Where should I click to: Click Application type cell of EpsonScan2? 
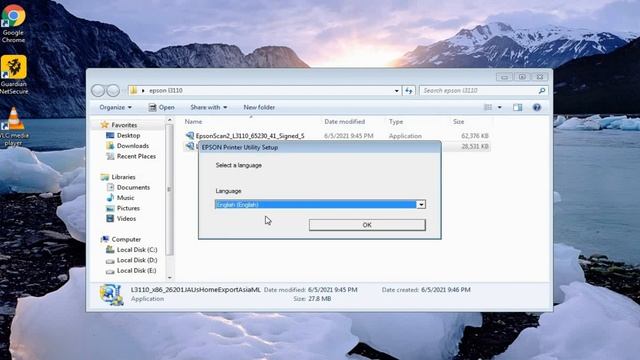[x=405, y=136]
